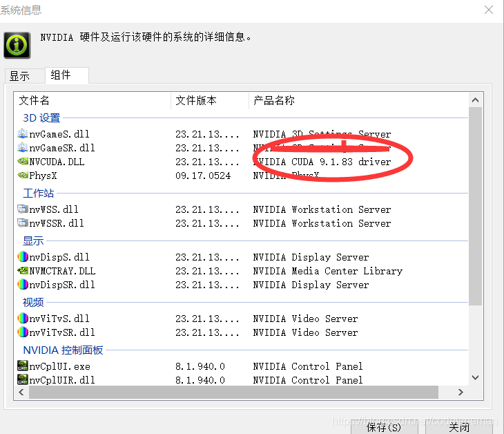The height and width of the screenshot is (434, 504).
Task: Click the horizontal scrollbar thumb
Action: 233,392
